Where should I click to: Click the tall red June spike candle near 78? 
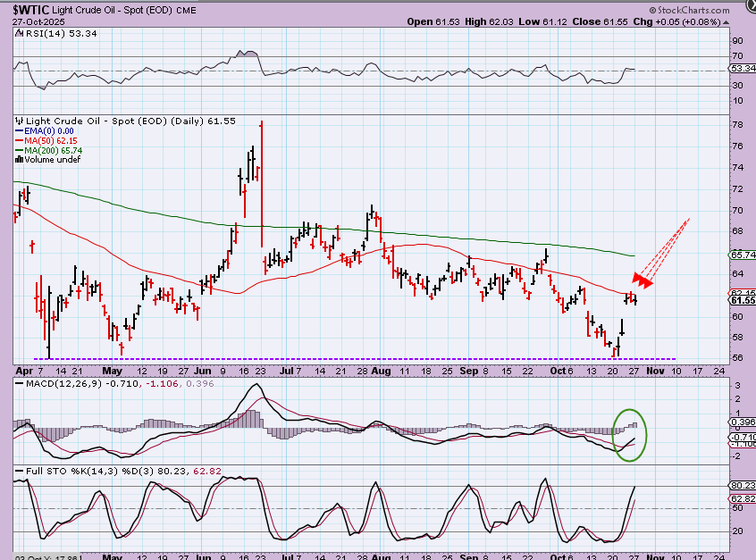point(261,179)
